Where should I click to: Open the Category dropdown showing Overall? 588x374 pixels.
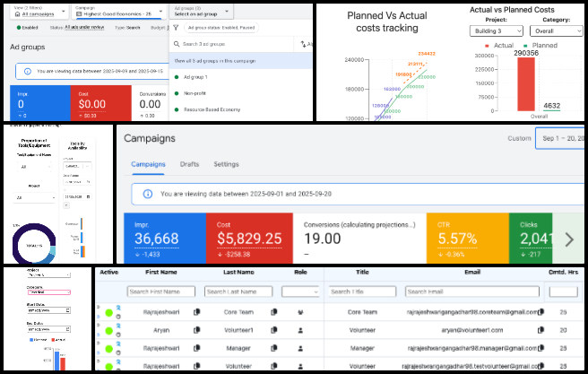[x=563, y=30]
